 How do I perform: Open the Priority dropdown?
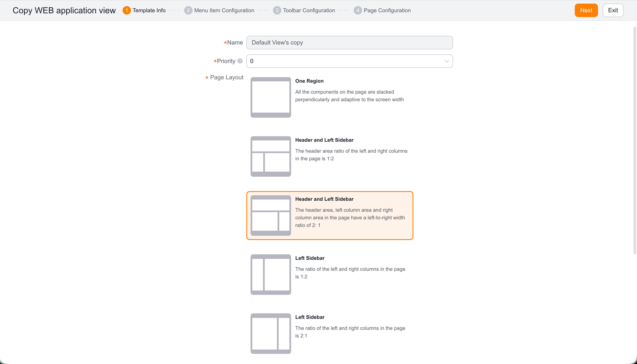pos(350,61)
